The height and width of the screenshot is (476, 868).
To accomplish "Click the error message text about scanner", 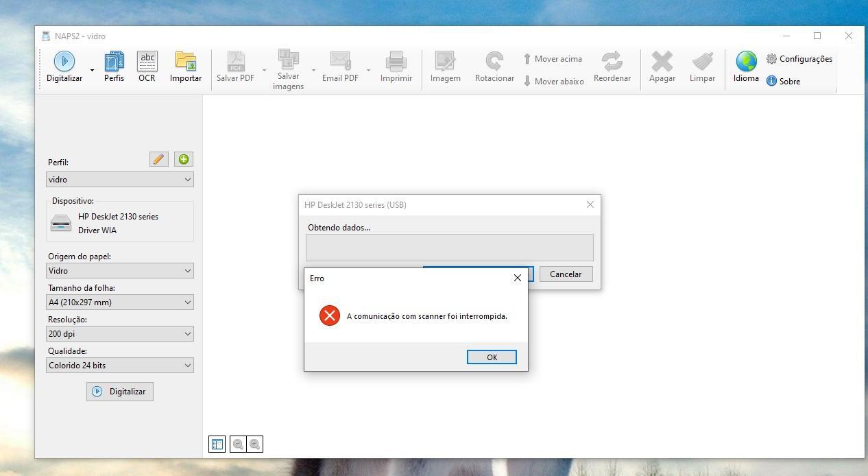I will (427, 316).
